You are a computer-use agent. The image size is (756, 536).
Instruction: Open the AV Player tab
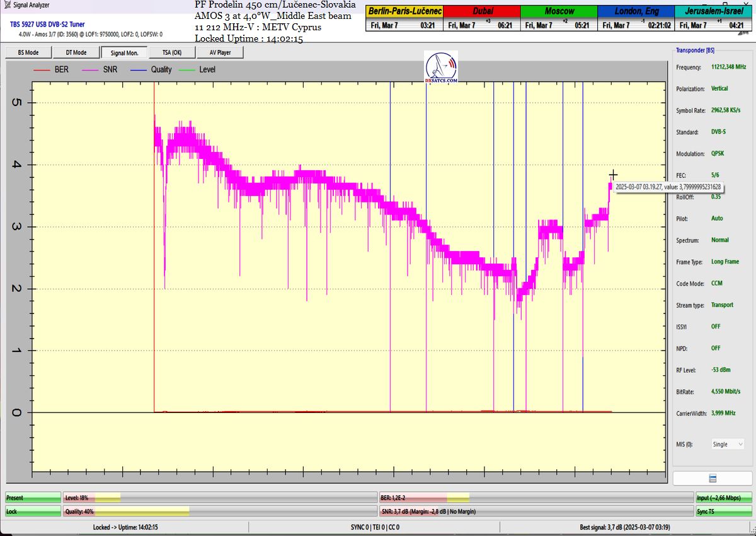220,52
